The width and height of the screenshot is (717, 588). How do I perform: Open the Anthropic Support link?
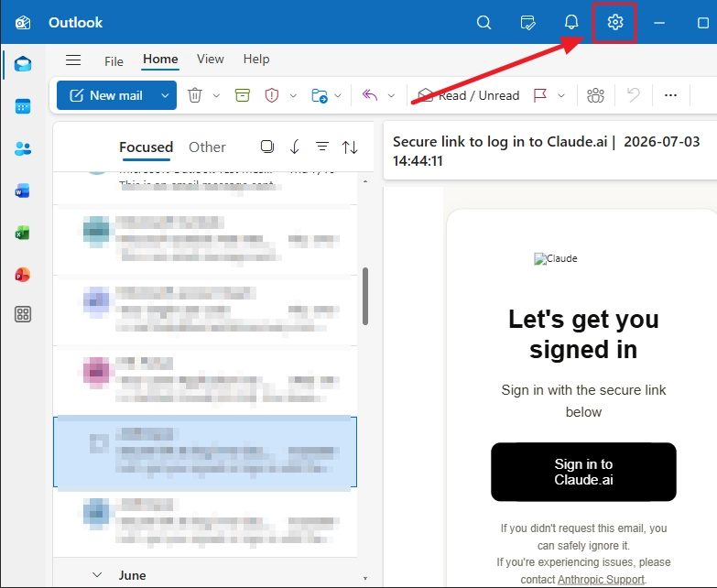(601, 580)
